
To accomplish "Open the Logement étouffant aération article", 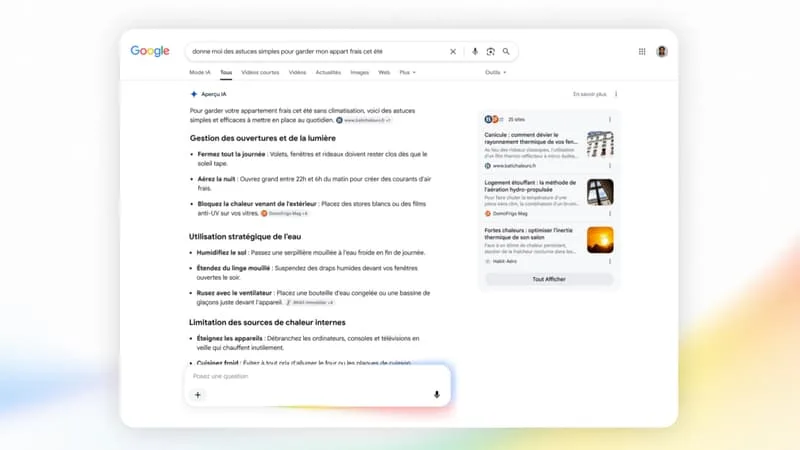I will (530, 186).
